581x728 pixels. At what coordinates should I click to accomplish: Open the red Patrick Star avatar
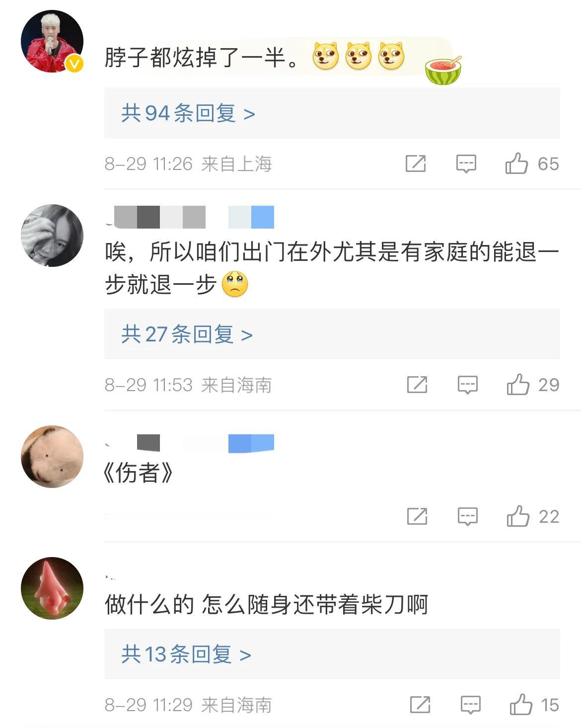(x=52, y=588)
